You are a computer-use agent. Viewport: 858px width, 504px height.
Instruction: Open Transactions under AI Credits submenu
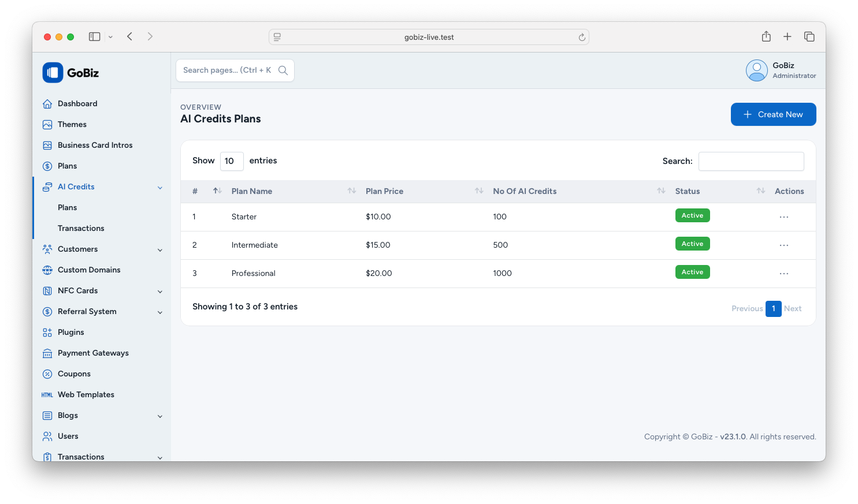81,229
